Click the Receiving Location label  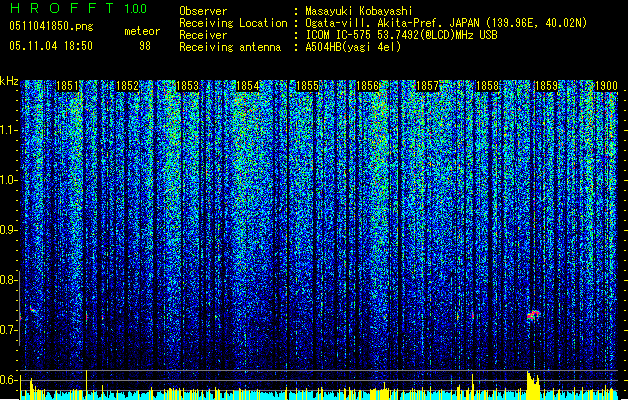(x=233, y=23)
